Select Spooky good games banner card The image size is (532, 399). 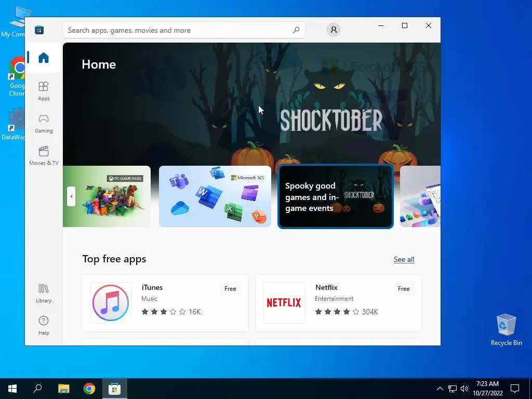(x=336, y=196)
